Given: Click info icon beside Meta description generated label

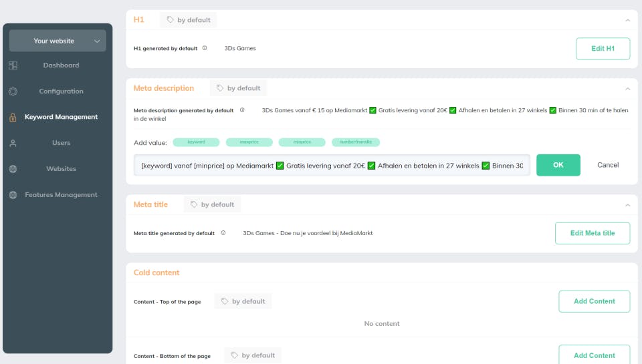Looking at the screenshot, I should [242, 110].
